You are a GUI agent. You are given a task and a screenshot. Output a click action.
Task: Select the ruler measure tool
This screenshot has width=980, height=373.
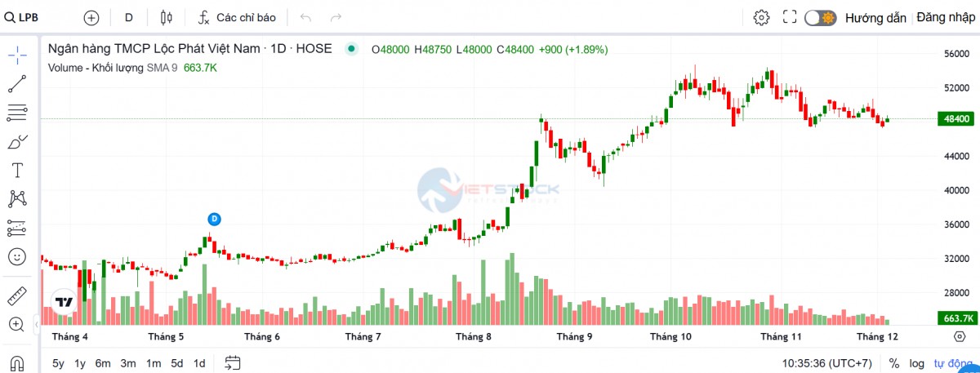coord(17,295)
